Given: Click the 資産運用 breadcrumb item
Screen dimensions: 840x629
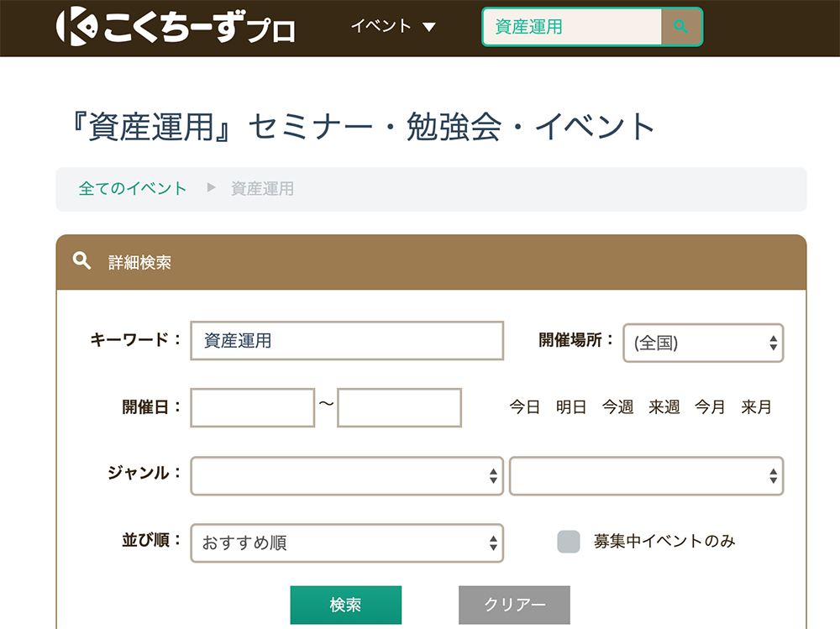Looking at the screenshot, I should pyautogui.click(x=262, y=189).
